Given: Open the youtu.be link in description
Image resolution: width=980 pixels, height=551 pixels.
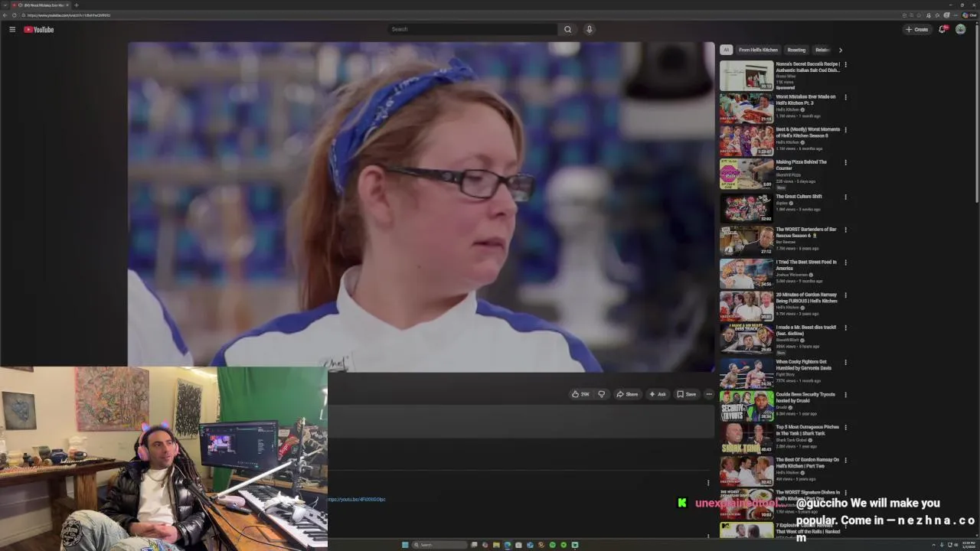Looking at the screenshot, I should 357,499.
